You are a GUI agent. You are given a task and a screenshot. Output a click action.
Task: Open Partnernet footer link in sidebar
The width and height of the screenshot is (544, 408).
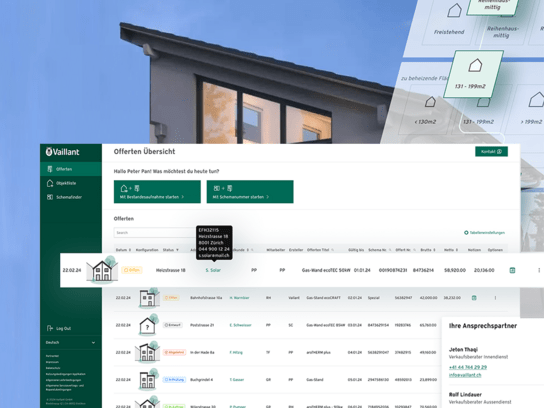click(52, 356)
